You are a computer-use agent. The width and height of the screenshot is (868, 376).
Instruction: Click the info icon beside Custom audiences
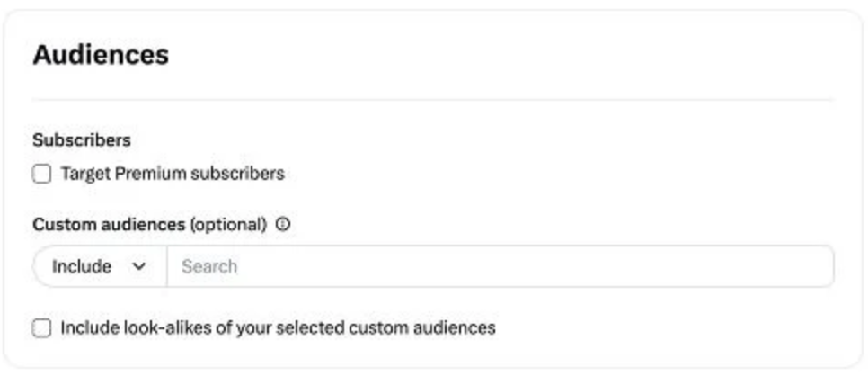(x=283, y=225)
